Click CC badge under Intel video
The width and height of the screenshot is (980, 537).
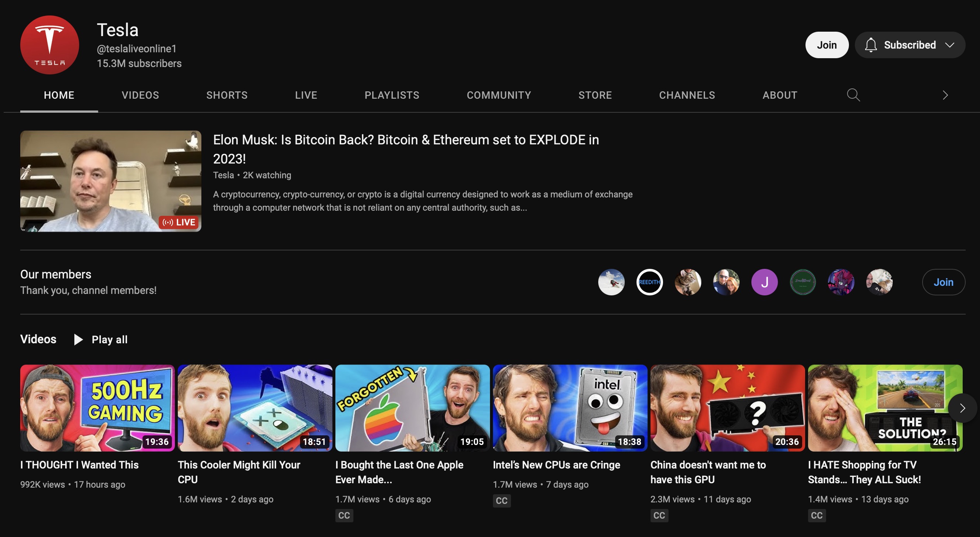coord(501,501)
